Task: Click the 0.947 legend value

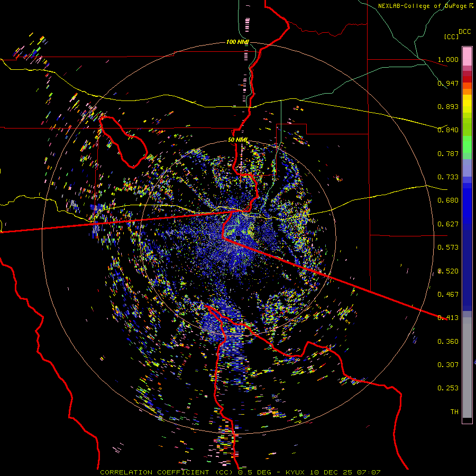Action: tap(448, 83)
